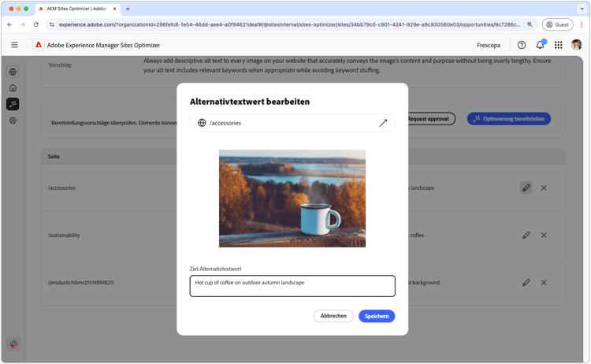Open the settings gear in sidebar

tap(13, 121)
